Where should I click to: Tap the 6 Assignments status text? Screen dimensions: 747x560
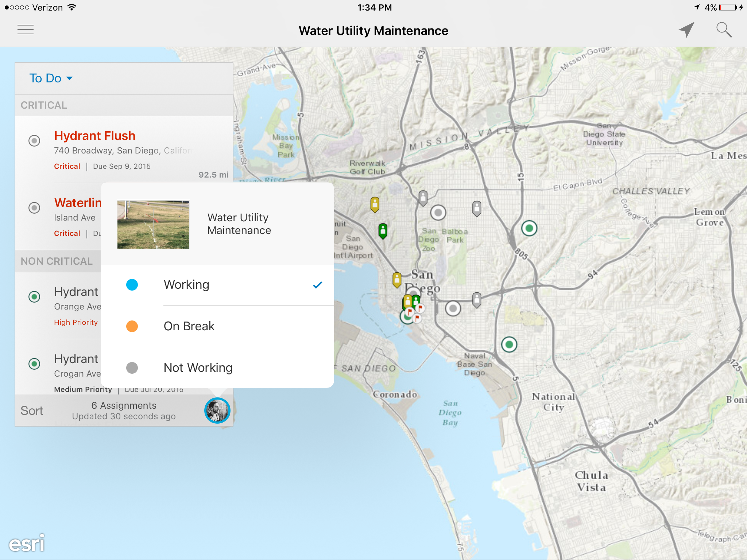pyautogui.click(x=124, y=405)
